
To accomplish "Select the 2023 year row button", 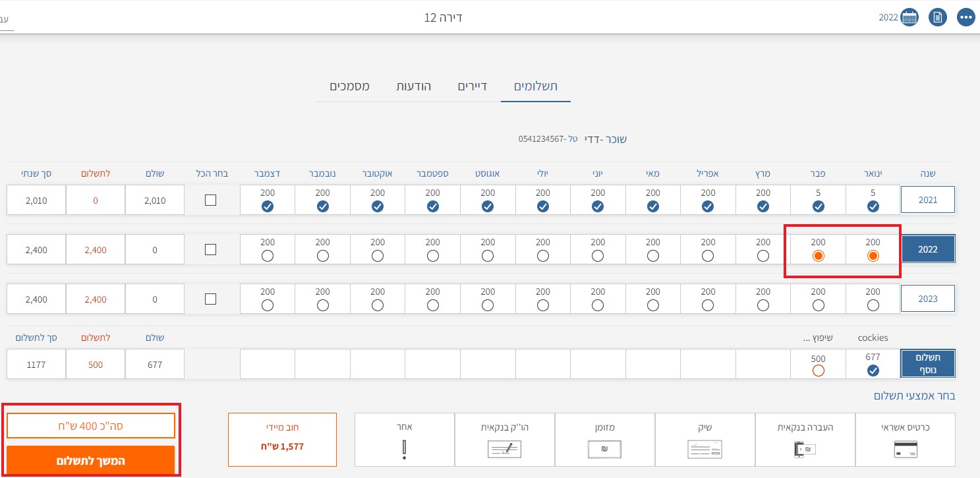I will [927, 299].
